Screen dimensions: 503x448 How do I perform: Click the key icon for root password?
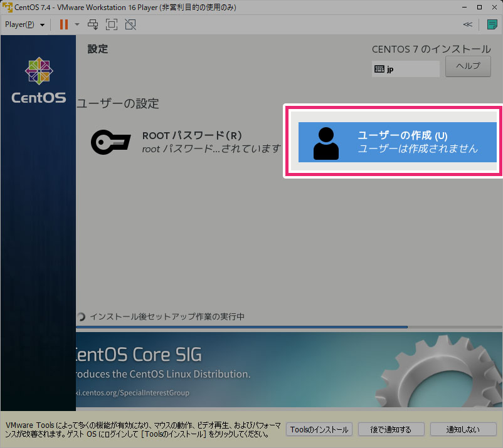110,142
